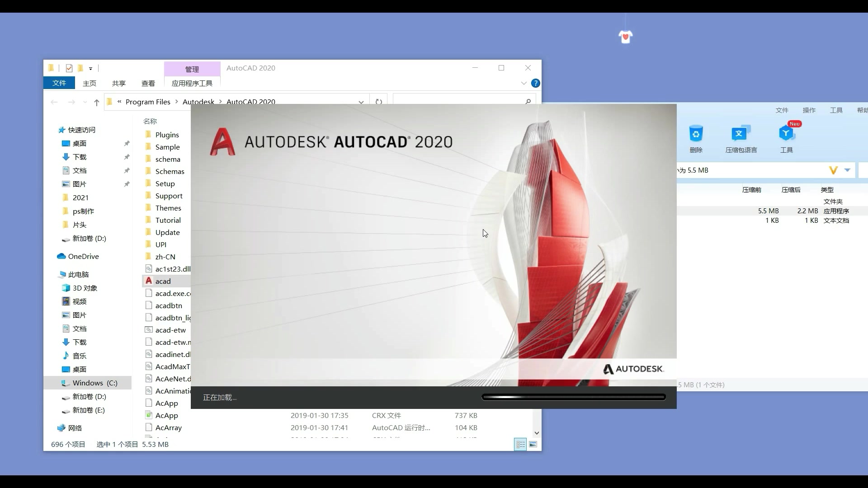Click the refresh button beside address bar

point(379,102)
